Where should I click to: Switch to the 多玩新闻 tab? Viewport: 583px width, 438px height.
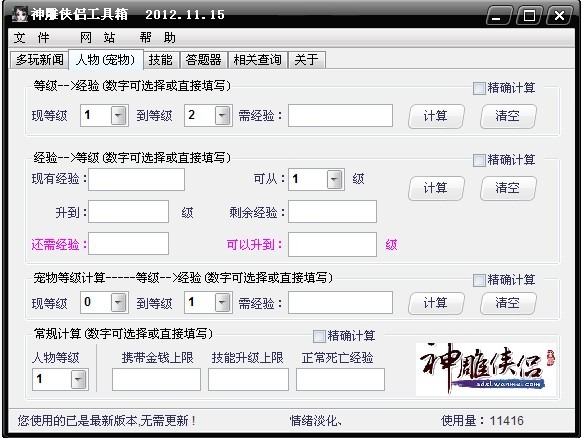click(x=39, y=59)
